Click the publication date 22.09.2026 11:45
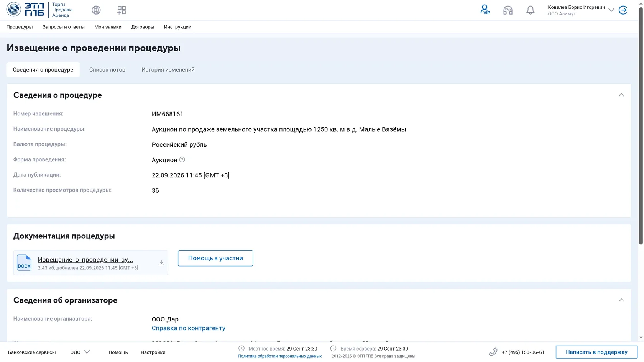Image resolution: width=644 pixels, height=362 pixels. coord(191,175)
